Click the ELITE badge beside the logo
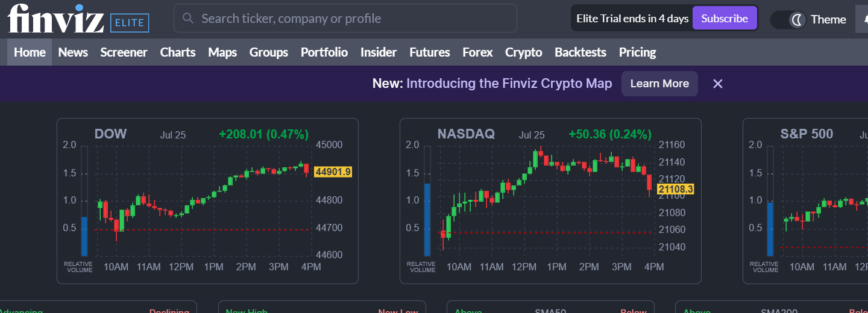The width and height of the screenshot is (868, 313). click(x=130, y=23)
